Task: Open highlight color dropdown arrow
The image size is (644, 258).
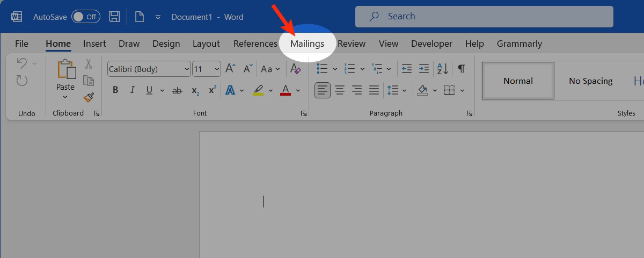Action: [270, 90]
